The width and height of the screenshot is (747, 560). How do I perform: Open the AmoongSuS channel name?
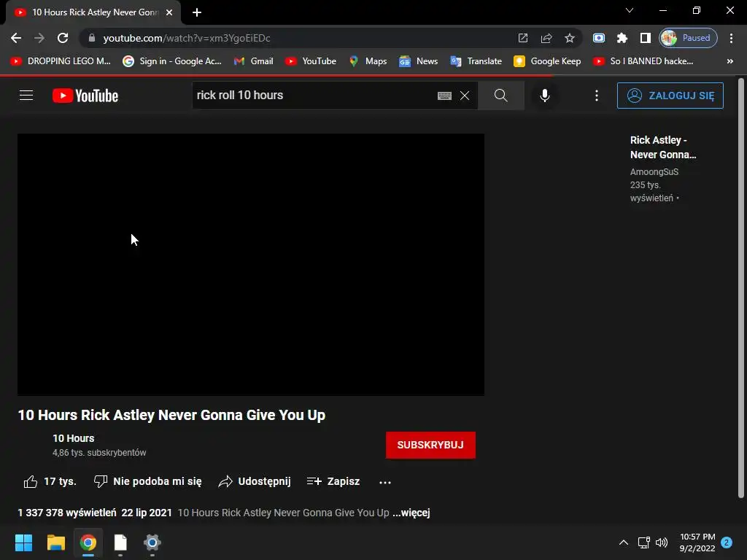click(654, 172)
